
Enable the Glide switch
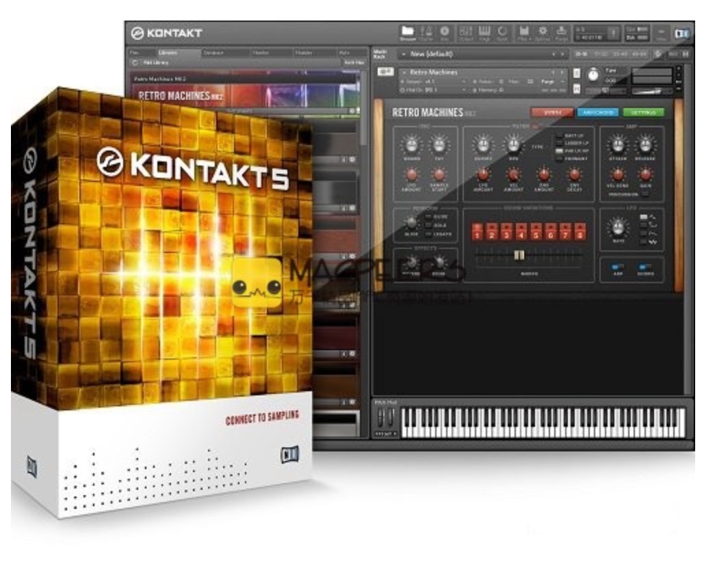(428, 217)
